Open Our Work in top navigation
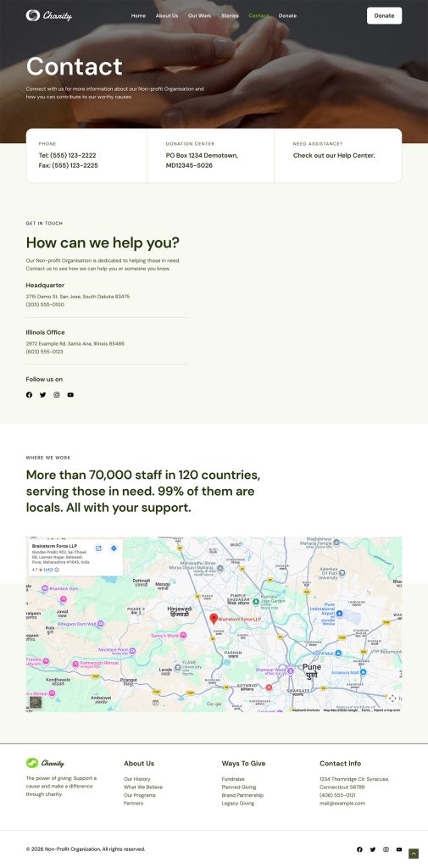428x868 pixels. 199,15
